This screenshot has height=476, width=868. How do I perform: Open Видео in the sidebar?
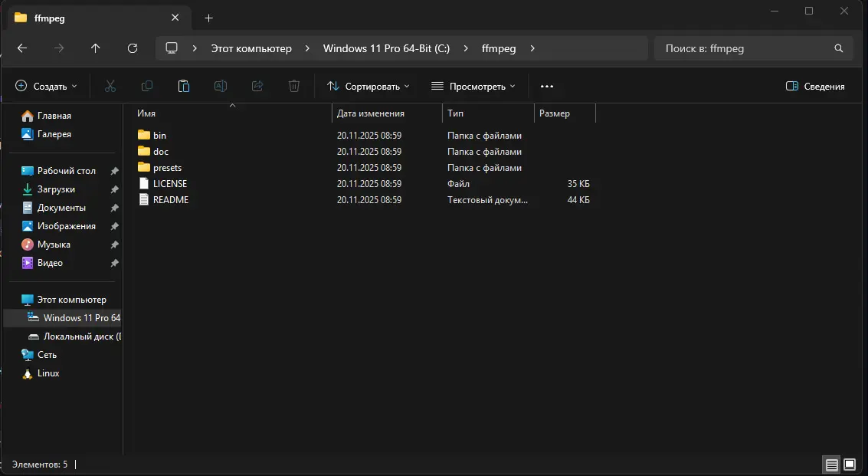50,263
